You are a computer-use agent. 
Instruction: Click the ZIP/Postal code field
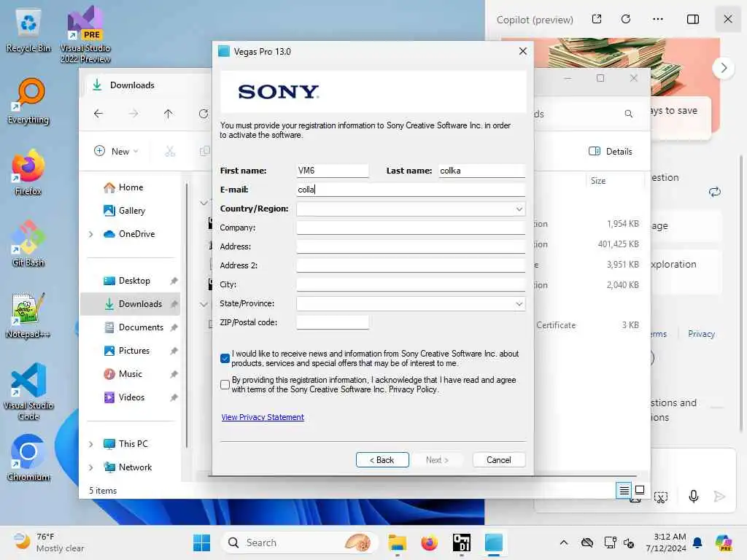coord(333,322)
